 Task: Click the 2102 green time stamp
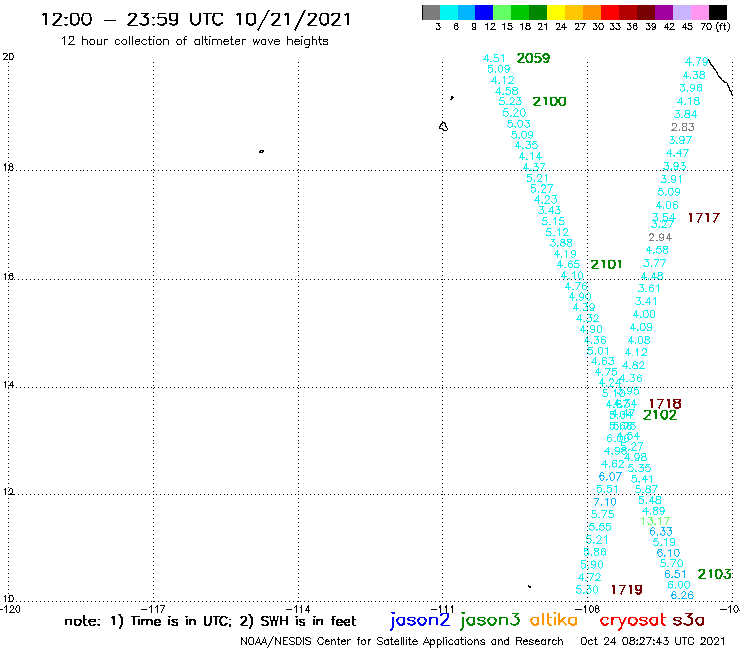[660, 415]
